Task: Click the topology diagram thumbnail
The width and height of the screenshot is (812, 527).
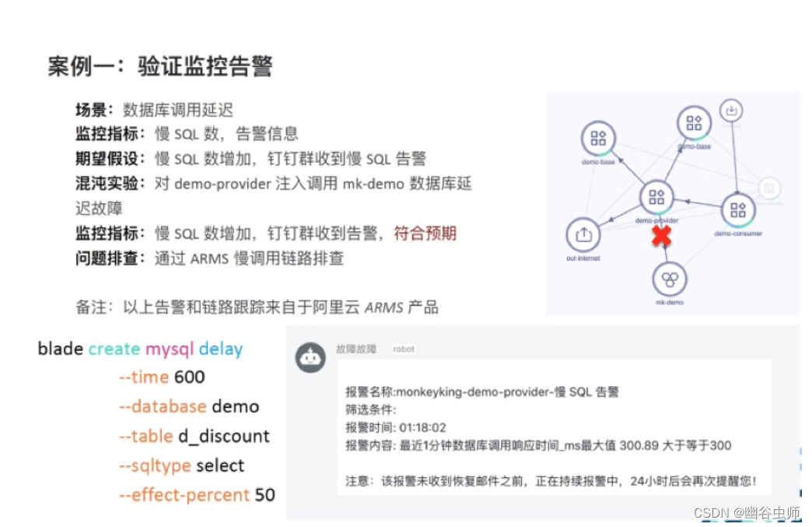Action: pos(674,204)
